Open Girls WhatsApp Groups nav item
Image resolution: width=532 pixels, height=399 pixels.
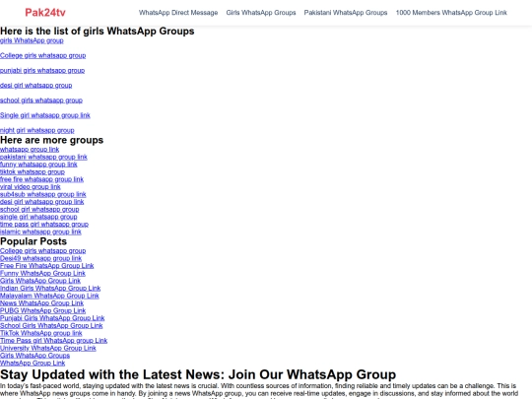tap(261, 13)
